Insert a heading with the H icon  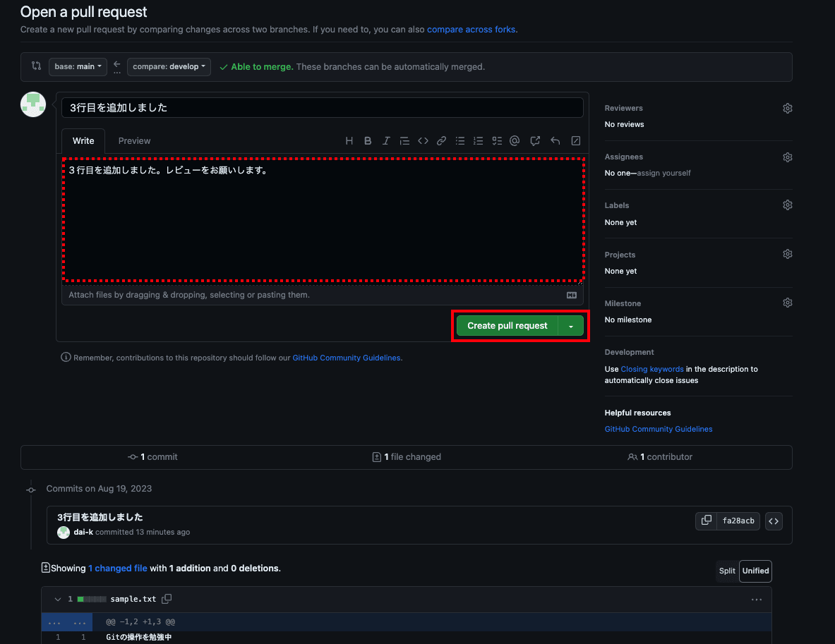coord(349,140)
